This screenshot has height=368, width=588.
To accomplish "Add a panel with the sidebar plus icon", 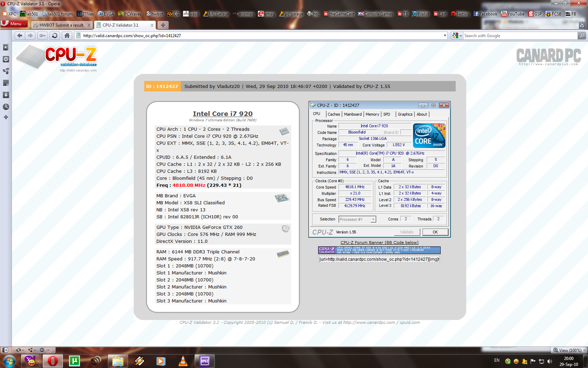I will point(6,117).
